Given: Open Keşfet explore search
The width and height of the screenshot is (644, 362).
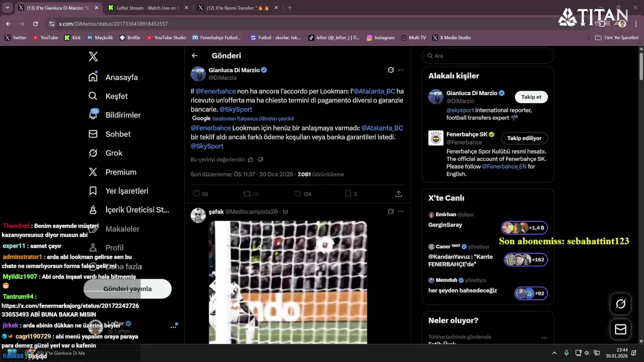Looking at the screenshot, I should pos(108,96).
